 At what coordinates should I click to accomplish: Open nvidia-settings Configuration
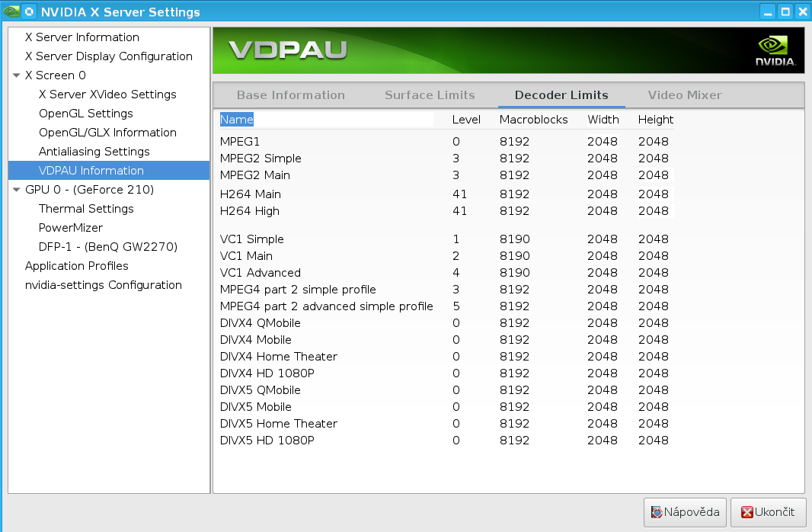click(104, 285)
